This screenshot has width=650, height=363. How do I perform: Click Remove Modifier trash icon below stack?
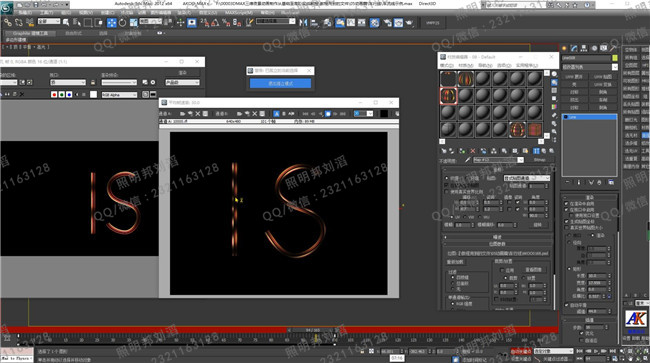(x=599, y=182)
